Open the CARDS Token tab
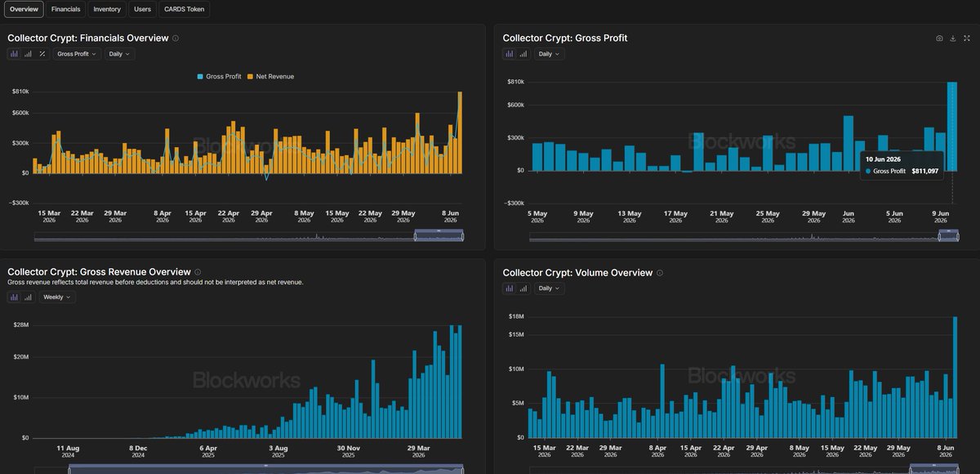This screenshot has height=474, width=980. [x=184, y=10]
